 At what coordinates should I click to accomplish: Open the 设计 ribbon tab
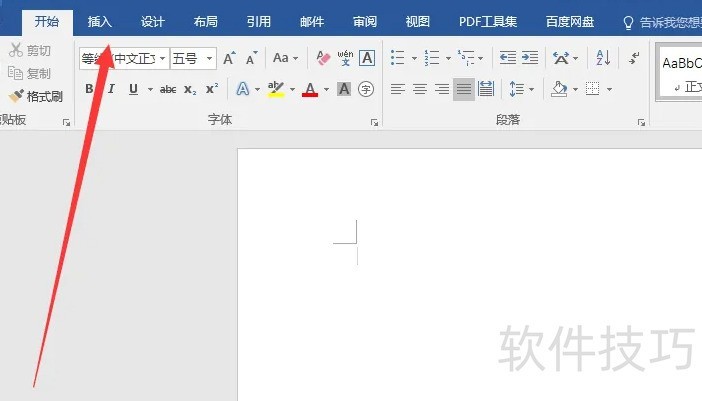tap(152, 22)
